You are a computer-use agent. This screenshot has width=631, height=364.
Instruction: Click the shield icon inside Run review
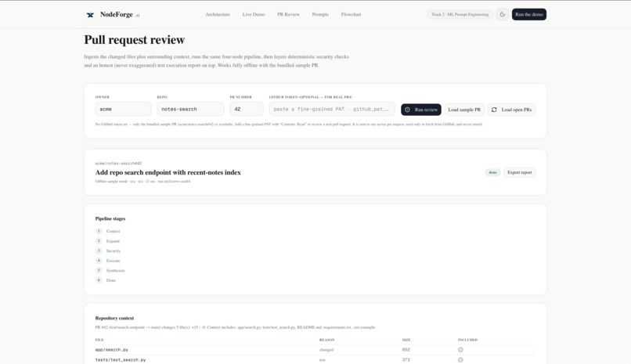(407, 110)
